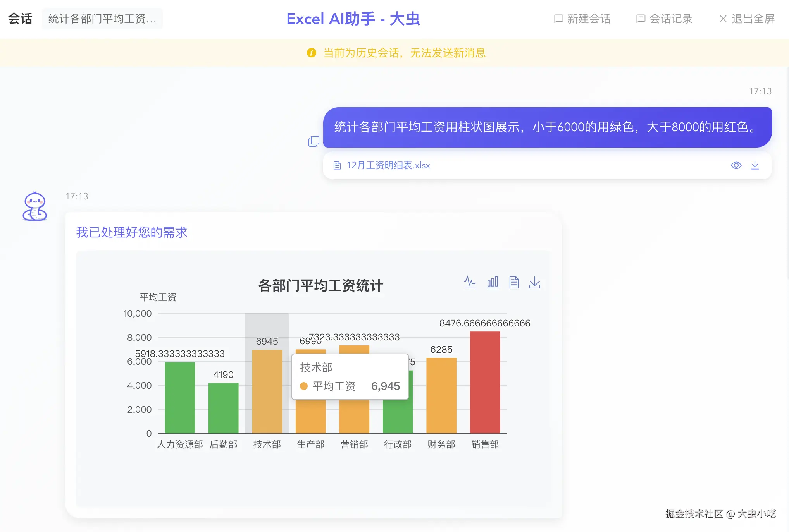Click the Excel AI助手 title
789x532 pixels.
pos(353,19)
